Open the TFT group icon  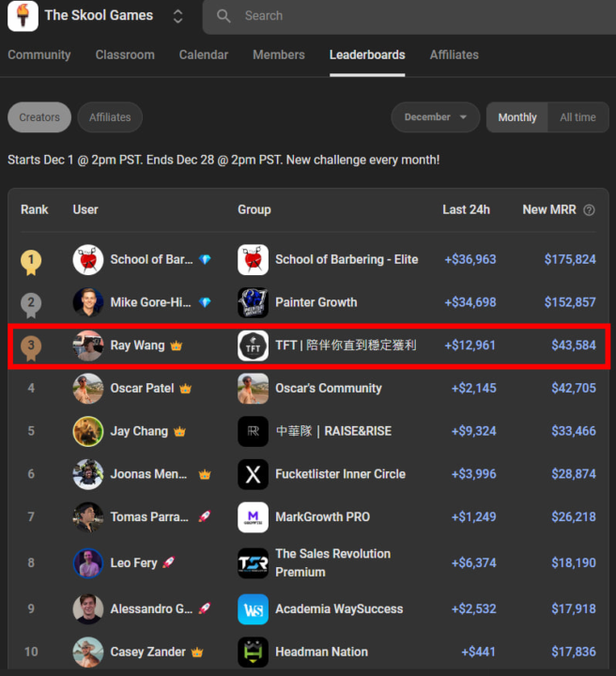253,346
